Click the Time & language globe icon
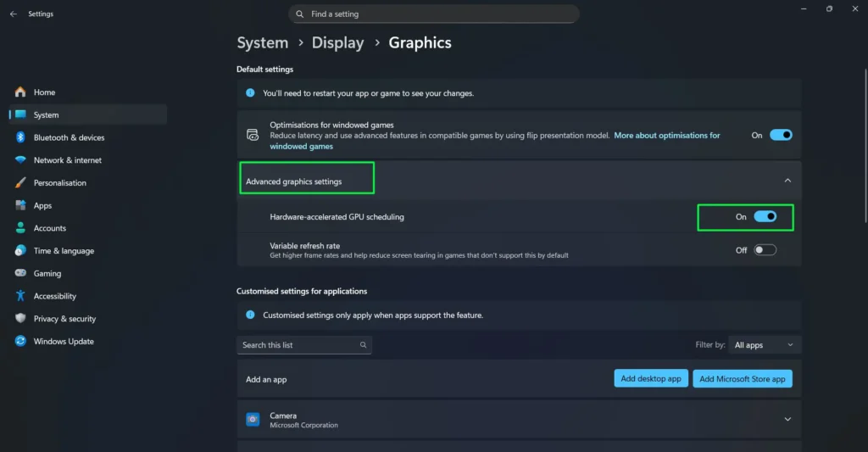The image size is (868, 452). [20, 250]
